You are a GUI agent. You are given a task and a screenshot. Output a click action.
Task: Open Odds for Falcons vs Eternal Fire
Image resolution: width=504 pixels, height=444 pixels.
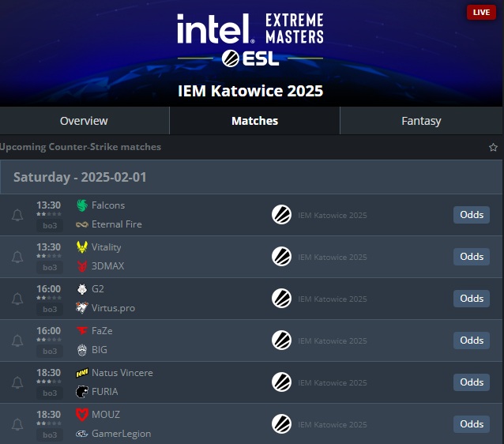point(472,215)
